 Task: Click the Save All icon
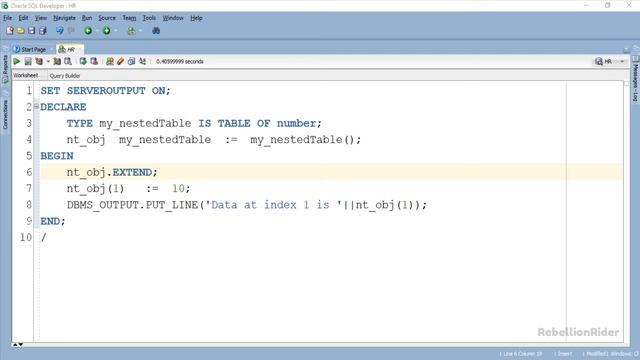click(x=42, y=31)
